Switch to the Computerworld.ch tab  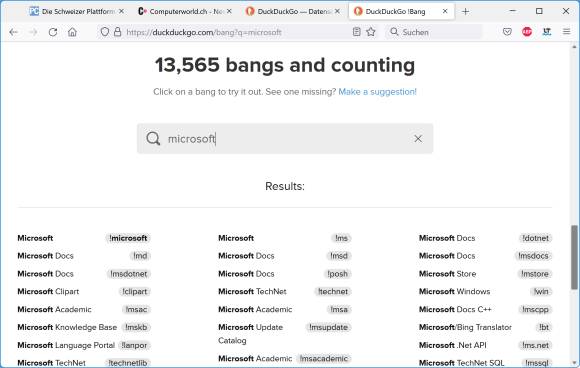184,11
